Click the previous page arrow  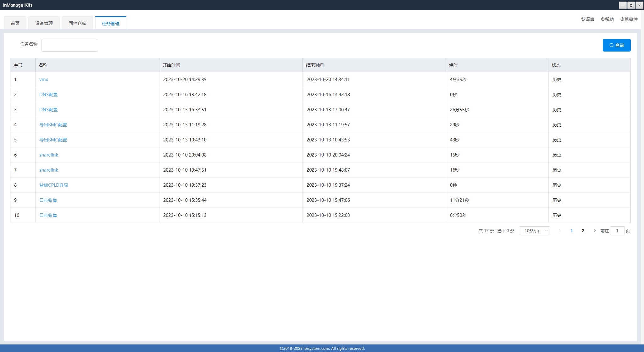click(x=559, y=231)
